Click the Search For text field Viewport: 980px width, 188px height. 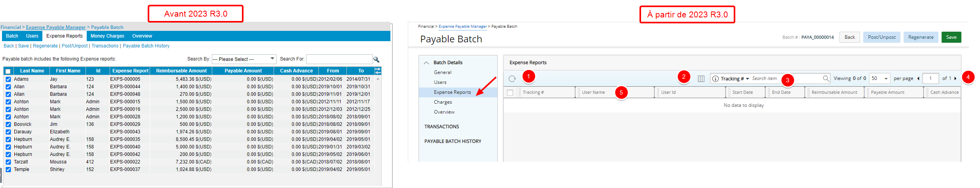tap(339, 59)
